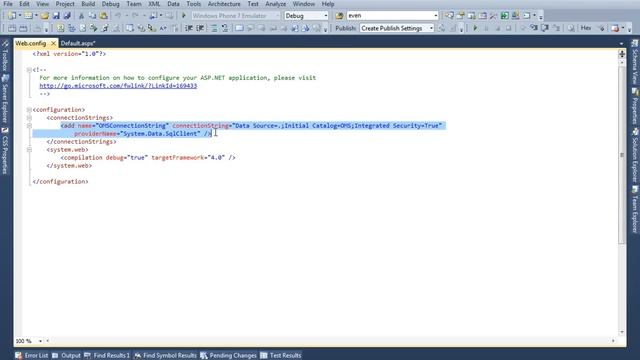The height and width of the screenshot is (360, 640).
Task: Open the XML menu
Action: 154,4
